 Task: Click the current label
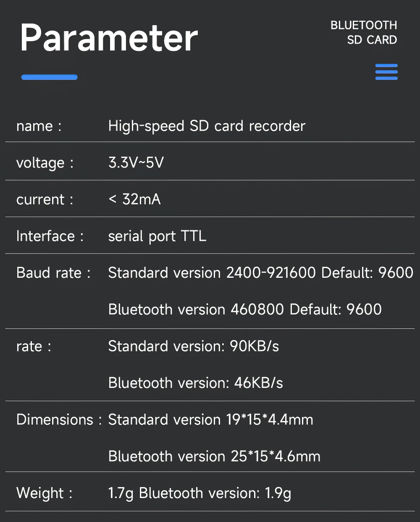45,199
